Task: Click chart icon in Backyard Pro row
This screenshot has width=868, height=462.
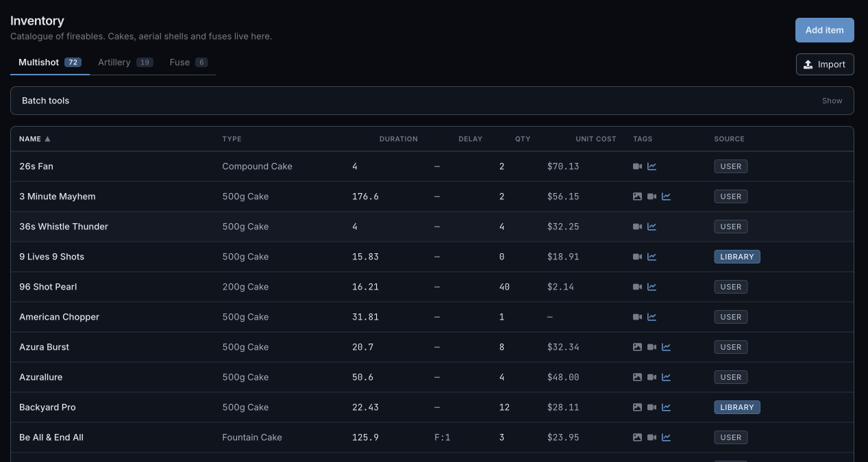Action: tap(666, 407)
